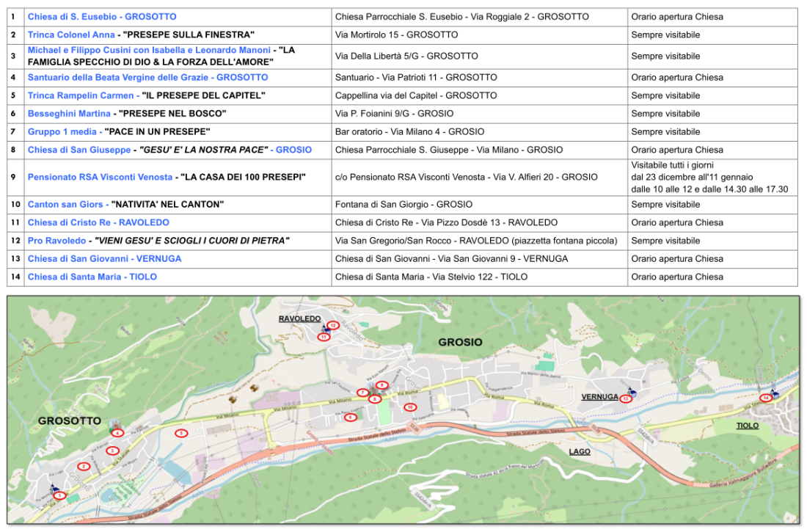Select map marker number 2
Viewport: 807px width, 532px height.
[x=84, y=466]
